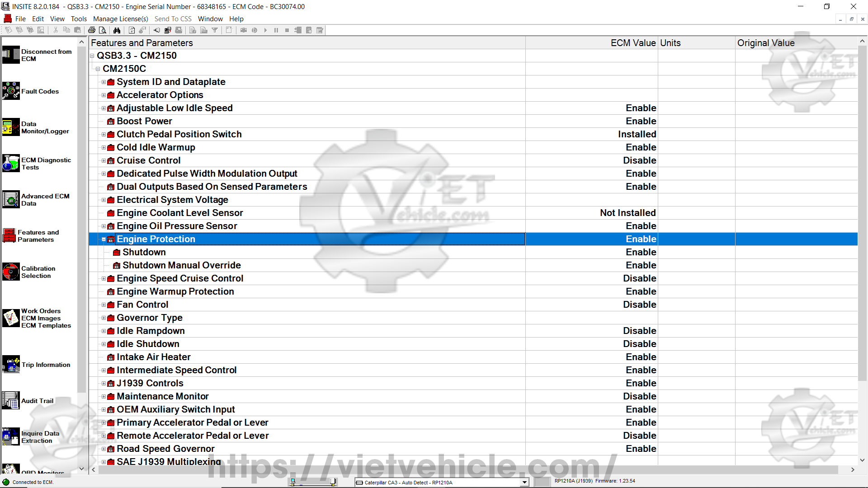Expand the Cruise Control node
The image size is (868, 488).
[x=104, y=161]
